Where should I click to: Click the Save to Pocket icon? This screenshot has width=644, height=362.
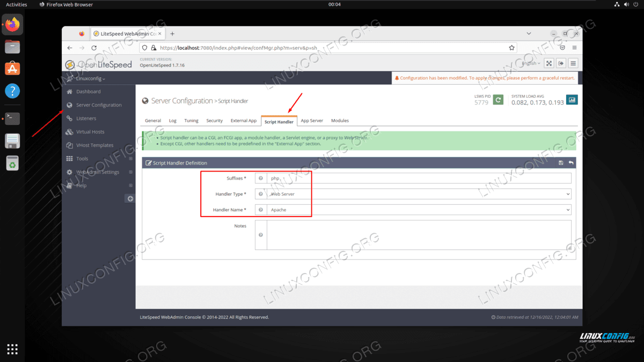pos(562,48)
